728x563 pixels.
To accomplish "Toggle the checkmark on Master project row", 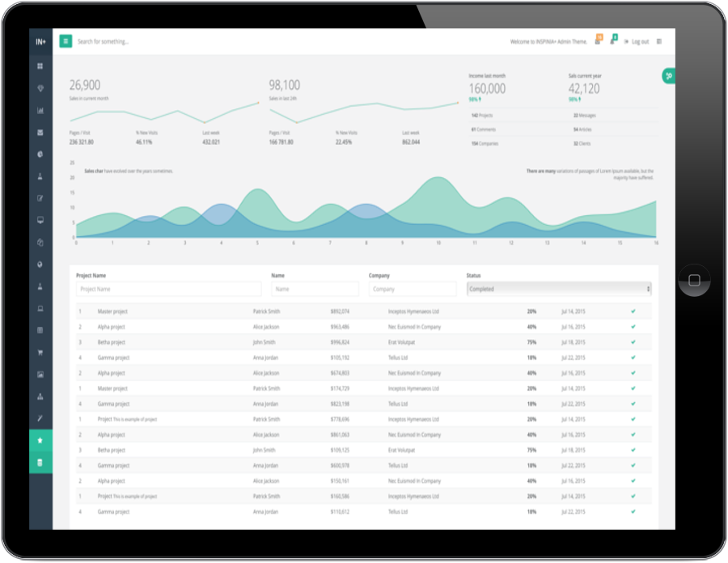I will coord(633,311).
